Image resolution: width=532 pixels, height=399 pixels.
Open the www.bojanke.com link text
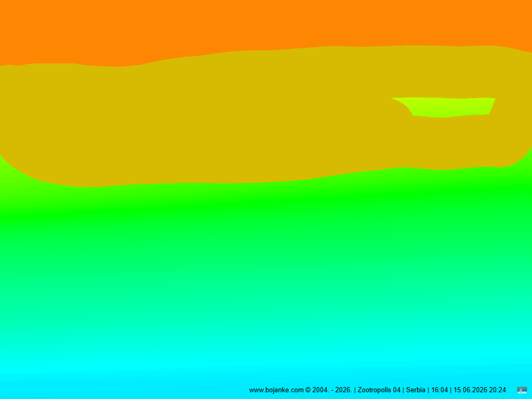(x=276, y=390)
